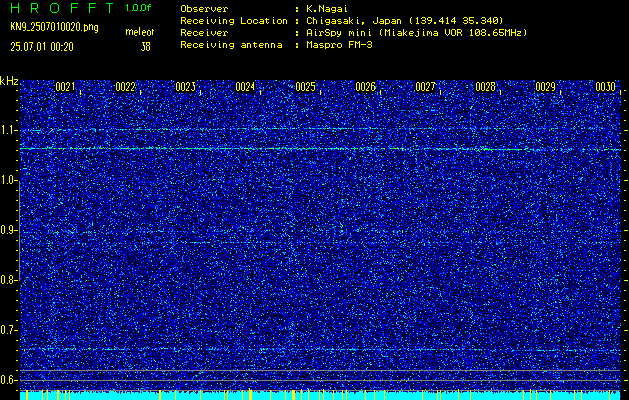Click time marker 0022
629x400 pixels.
click(125, 87)
